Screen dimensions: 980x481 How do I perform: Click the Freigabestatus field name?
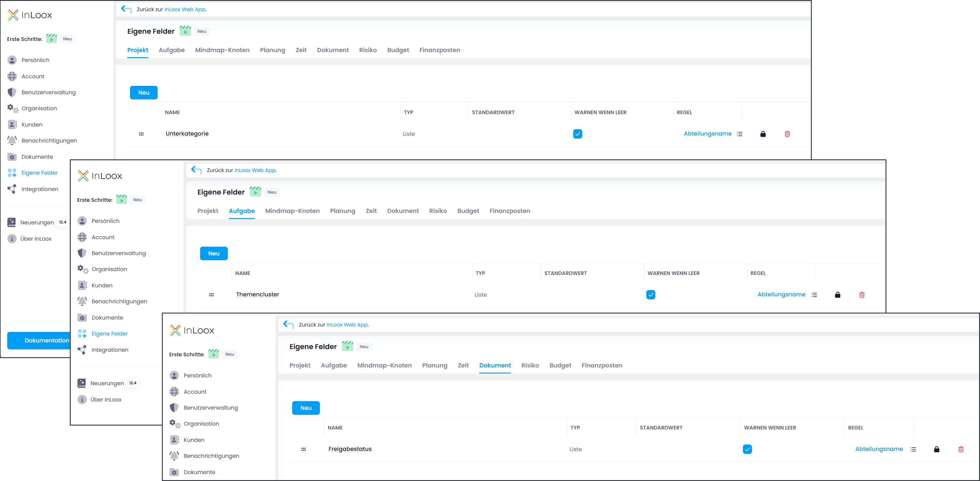350,449
